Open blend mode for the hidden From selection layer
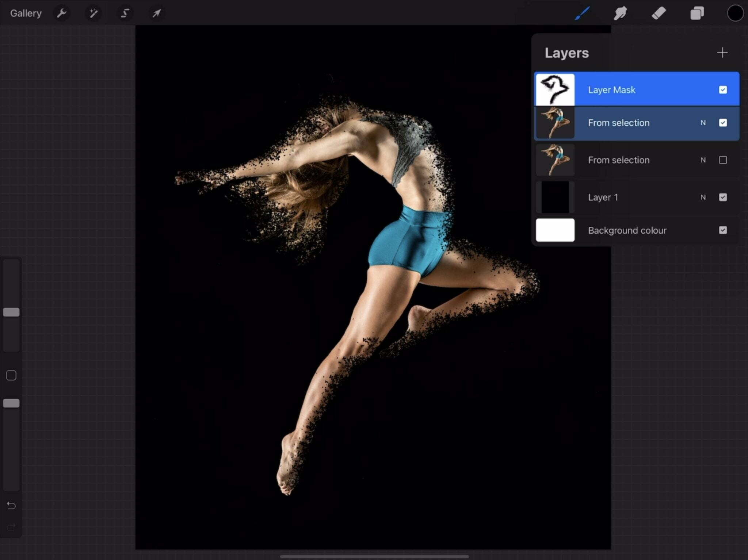Viewport: 748px width, 560px height. (703, 160)
